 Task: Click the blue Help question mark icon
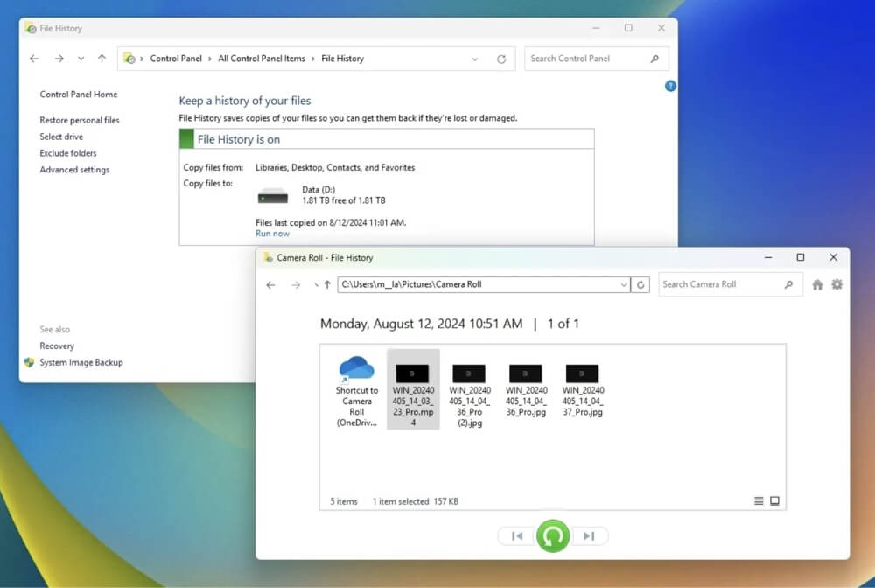tap(670, 86)
